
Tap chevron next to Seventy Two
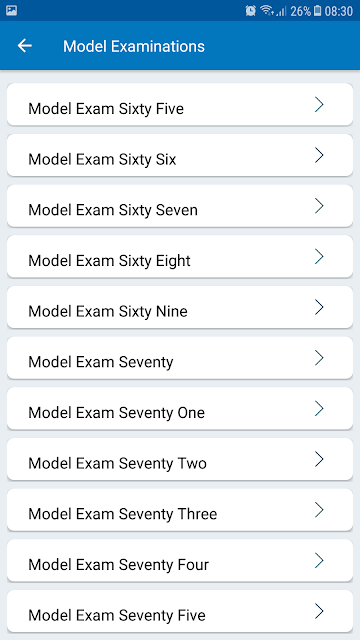(319, 459)
